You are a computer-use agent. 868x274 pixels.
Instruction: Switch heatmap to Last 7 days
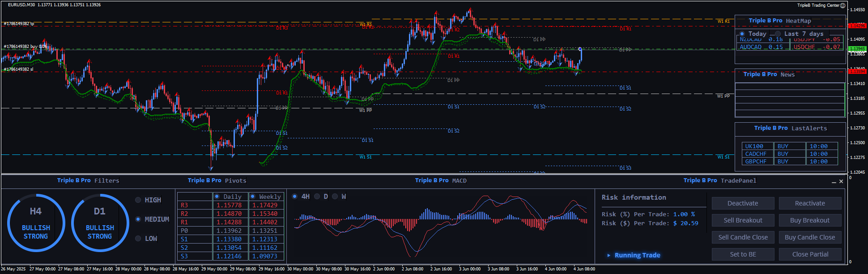click(778, 34)
